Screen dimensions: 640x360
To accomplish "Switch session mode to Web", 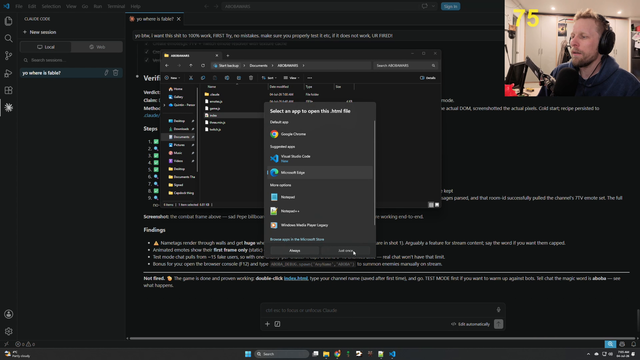I will point(97,47).
